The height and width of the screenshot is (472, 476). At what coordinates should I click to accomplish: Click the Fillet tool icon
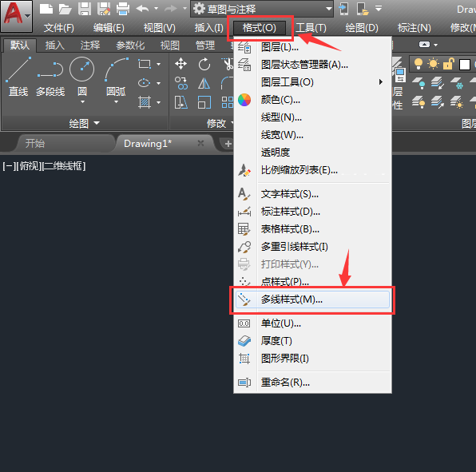(x=227, y=83)
